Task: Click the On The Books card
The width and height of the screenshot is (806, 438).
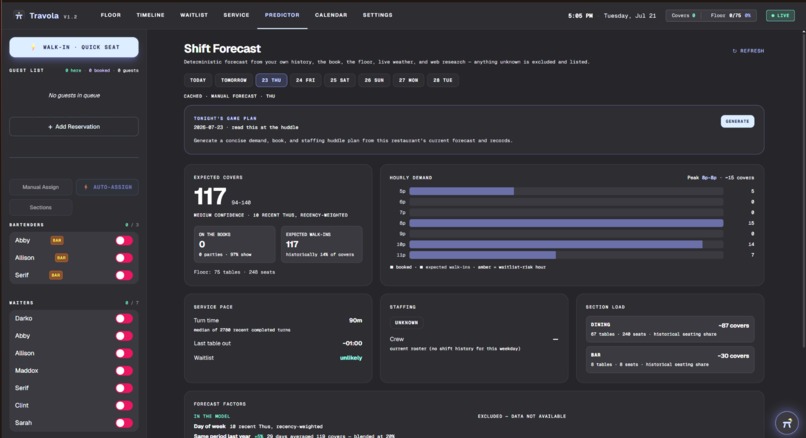Action: click(x=234, y=244)
